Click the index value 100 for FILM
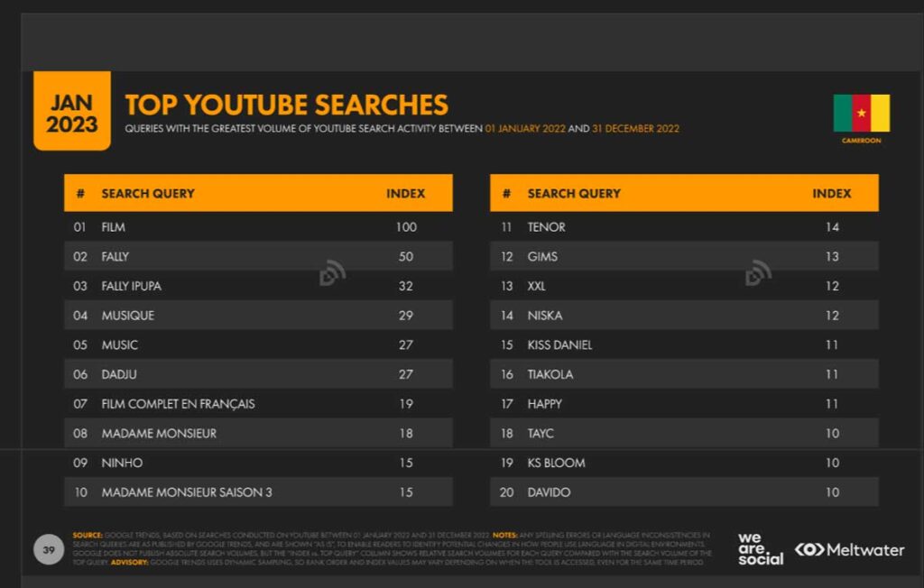The image size is (924, 588). click(406, 227)
